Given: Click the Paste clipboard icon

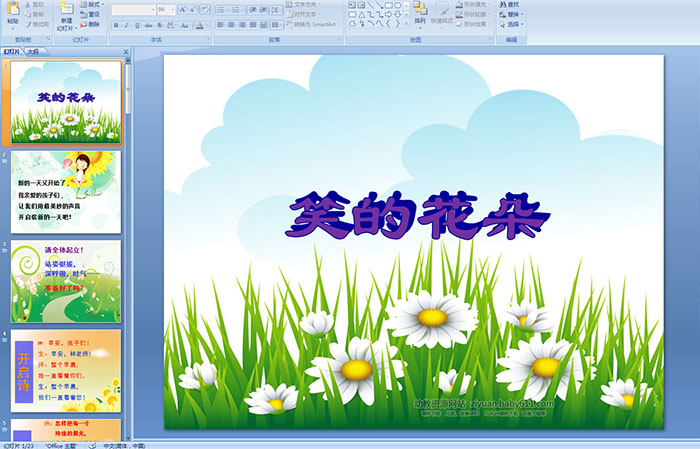Looking at the screenshot, I should [13, 9].
